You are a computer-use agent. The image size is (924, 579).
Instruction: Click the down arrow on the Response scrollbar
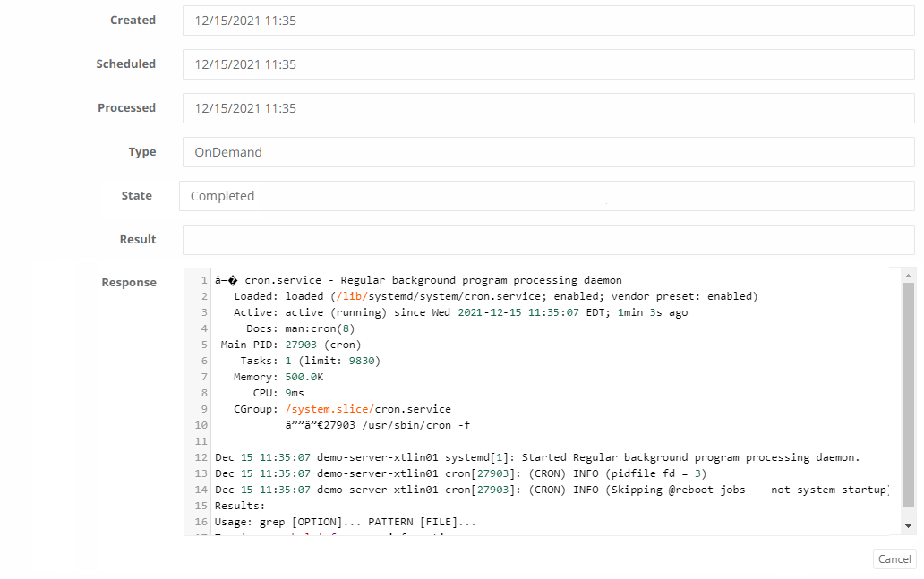pyautogui.click(x=906, y=526)
